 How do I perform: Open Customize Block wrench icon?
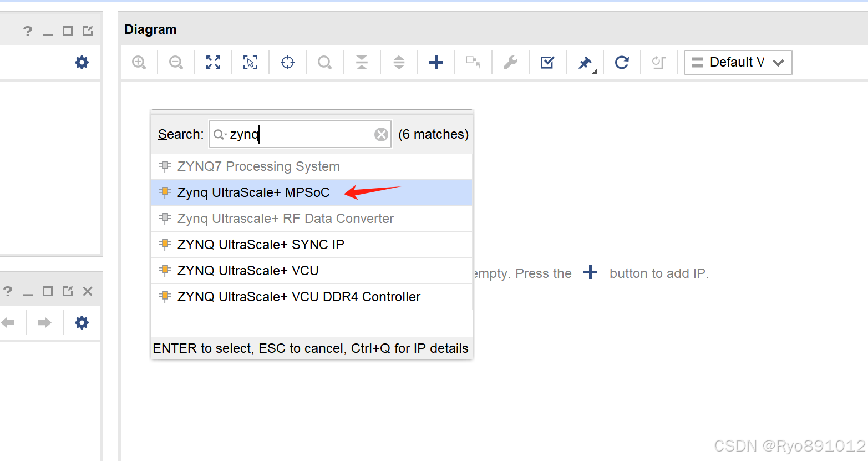point(510,62)
